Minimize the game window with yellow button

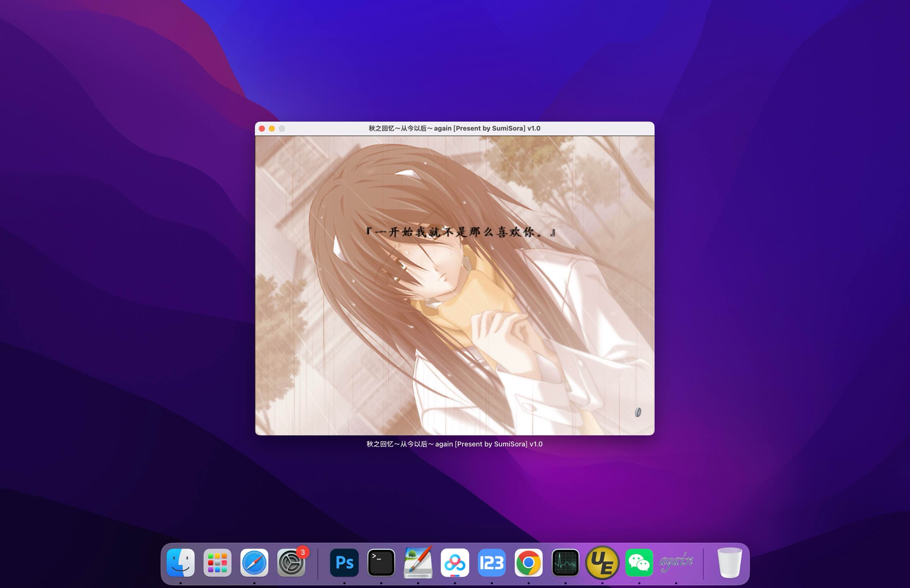pos(272,129)
